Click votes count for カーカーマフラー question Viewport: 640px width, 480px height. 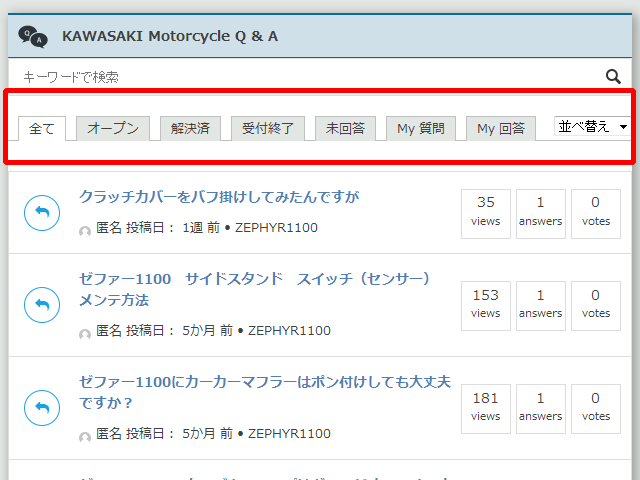coord(596,409)
